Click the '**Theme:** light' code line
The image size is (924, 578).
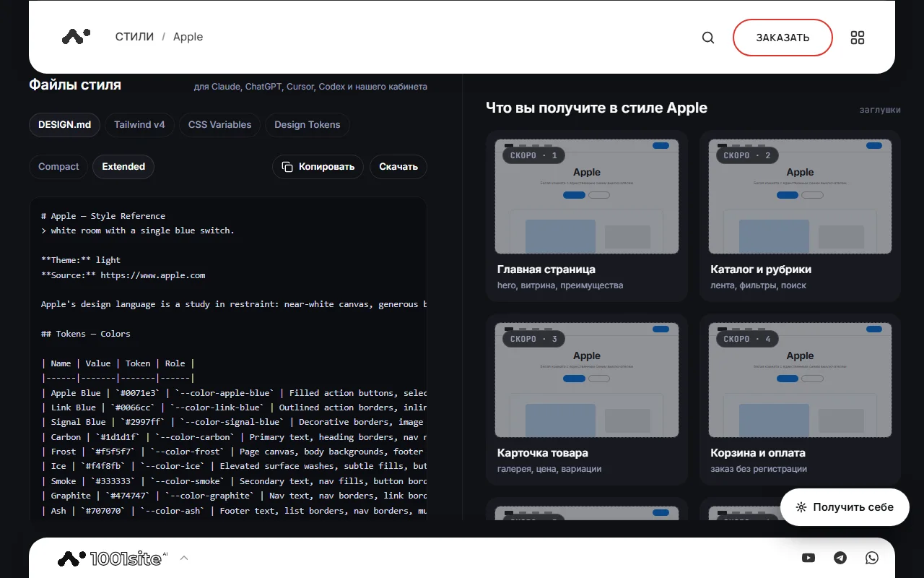point(81,260)
